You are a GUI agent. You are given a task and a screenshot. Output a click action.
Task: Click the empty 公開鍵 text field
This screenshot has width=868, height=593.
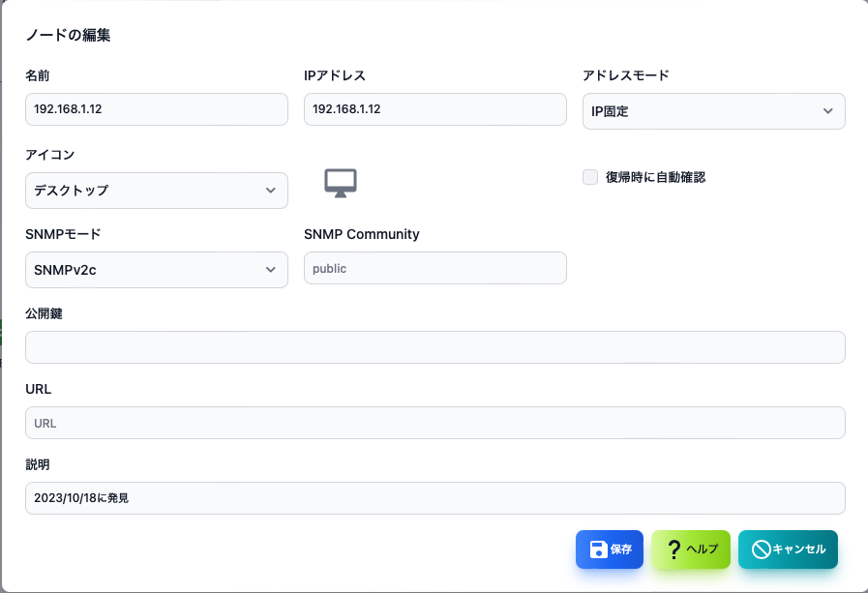[x=435, y=347]
